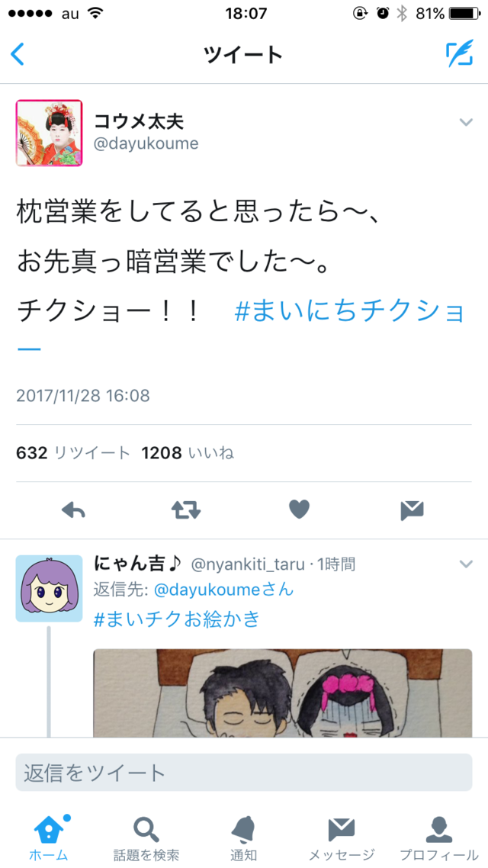Switch to the ホーム tab

pyautogui.click(x=49, y=837)
